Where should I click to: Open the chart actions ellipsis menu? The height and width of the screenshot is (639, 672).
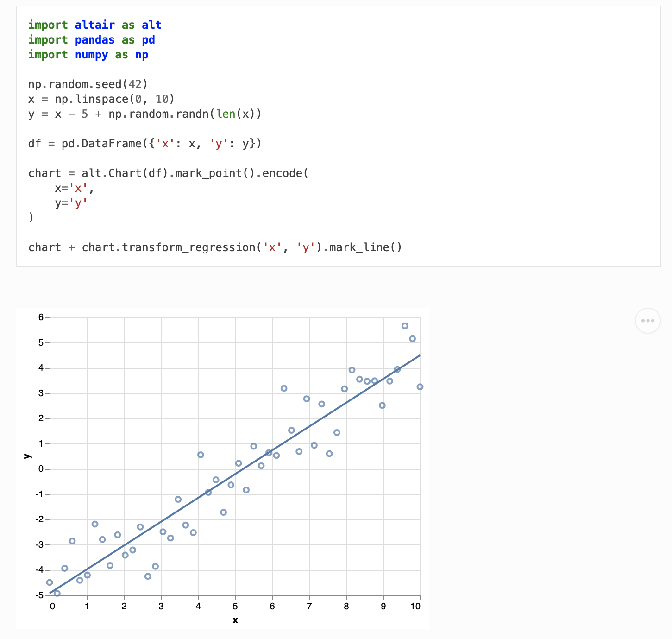(647, 320)
